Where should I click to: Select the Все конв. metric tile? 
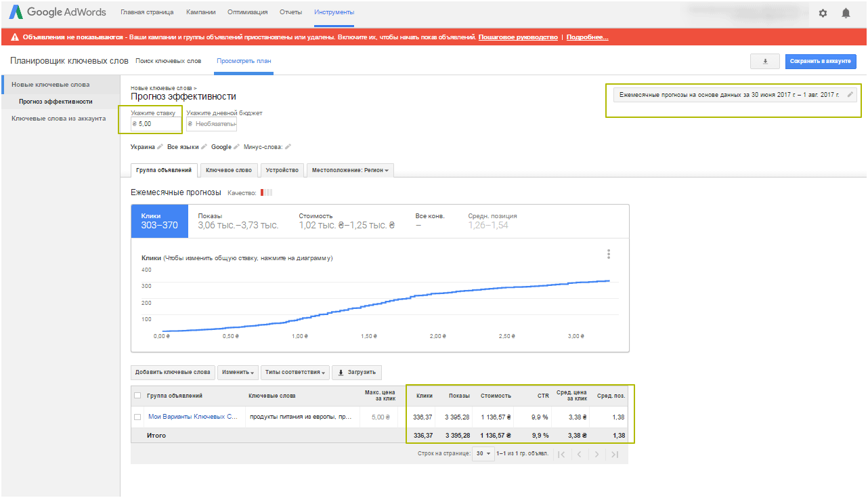pos(430,221)
